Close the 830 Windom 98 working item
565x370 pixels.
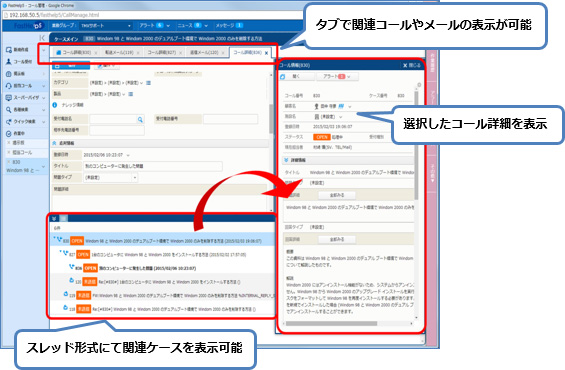9,162
